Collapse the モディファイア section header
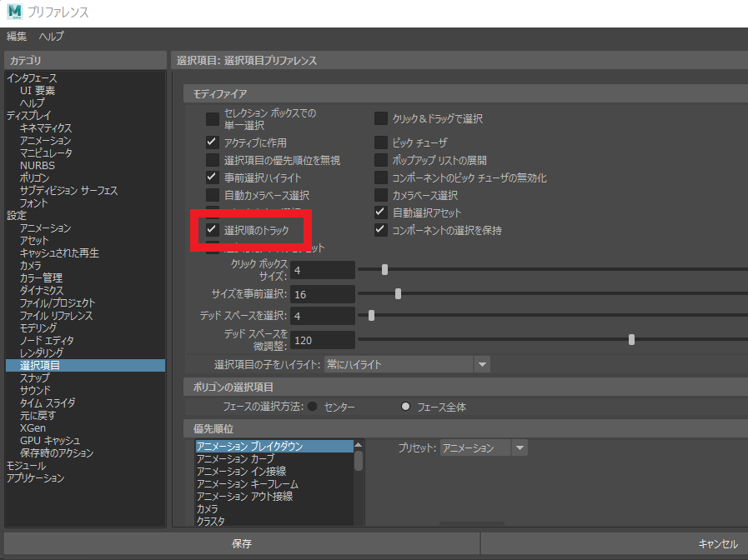This screenshot has height=560, width=748. [219, 93]
